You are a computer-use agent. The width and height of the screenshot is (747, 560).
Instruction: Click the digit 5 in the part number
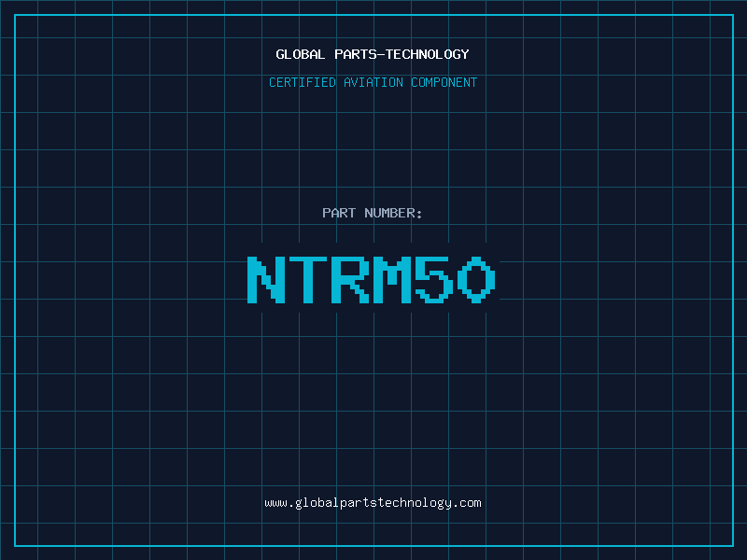(434, 280)
